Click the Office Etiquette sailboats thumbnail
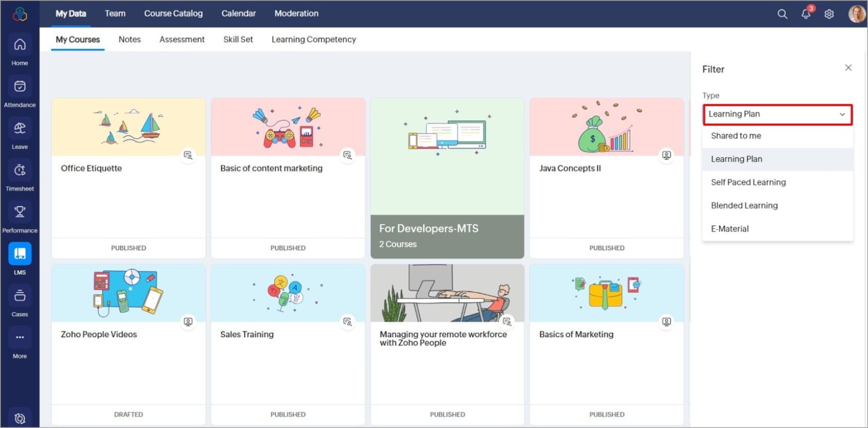Screen dimensions: 868x428 point(128,127)
